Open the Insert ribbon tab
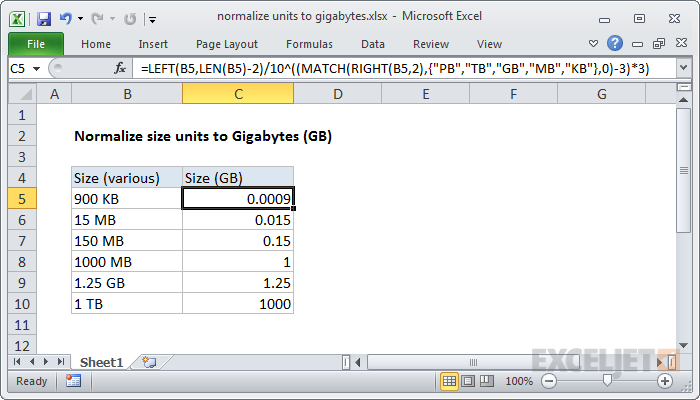700x400 pixels. pyautogui.click(x=153, y=44)
